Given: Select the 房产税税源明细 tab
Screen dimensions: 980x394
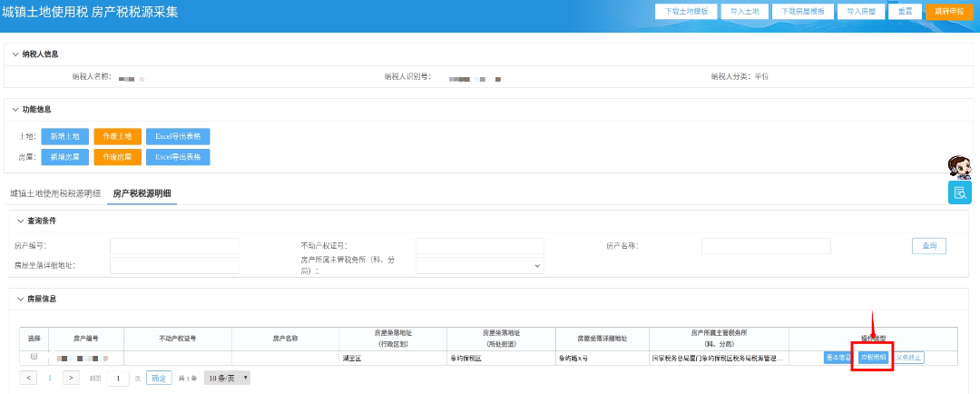Looking at the screenshot, I should [x=142, y=194].
